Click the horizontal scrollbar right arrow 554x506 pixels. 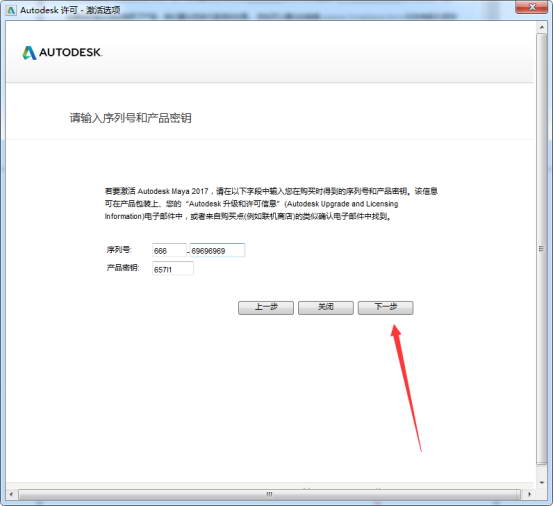pos(529,494)
